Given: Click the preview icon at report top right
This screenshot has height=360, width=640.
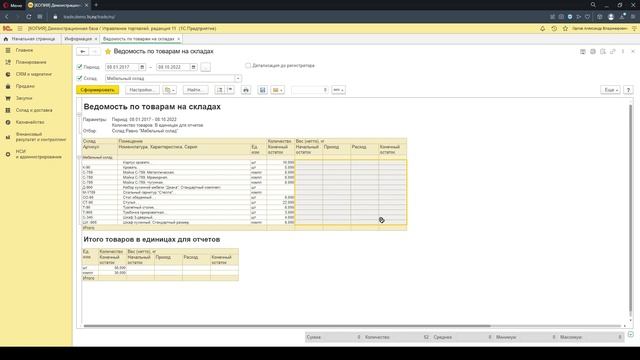Looking at the screenshot, I should 603,51.
